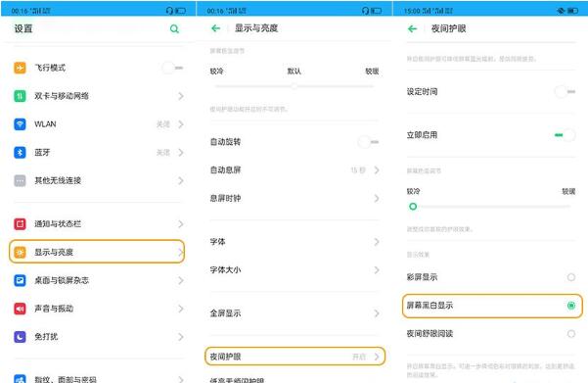Open WLAN row chevron
Screen dimensions: 588x383
[x=181, y=124]
